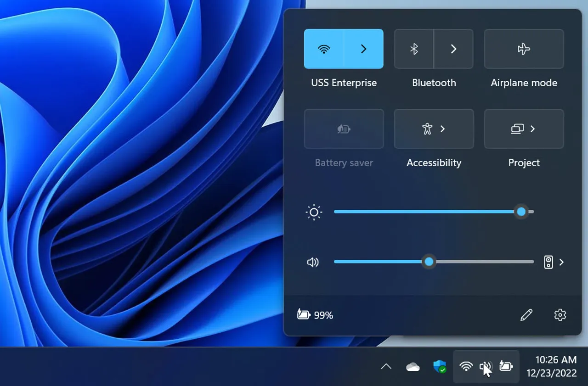The height and width of the screenshot is (386, 588).
Task: Click the brightness sun icon
Action: tap(314, 212)
